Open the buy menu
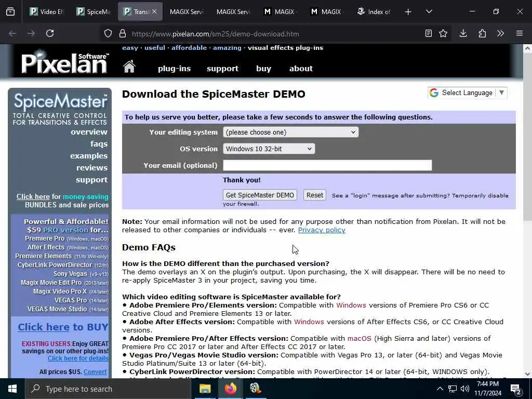532x399 pixels. tap(263, 68)
